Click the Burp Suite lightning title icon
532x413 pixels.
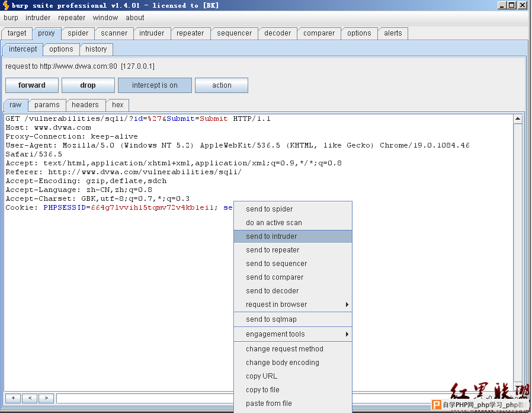point(6,5)
